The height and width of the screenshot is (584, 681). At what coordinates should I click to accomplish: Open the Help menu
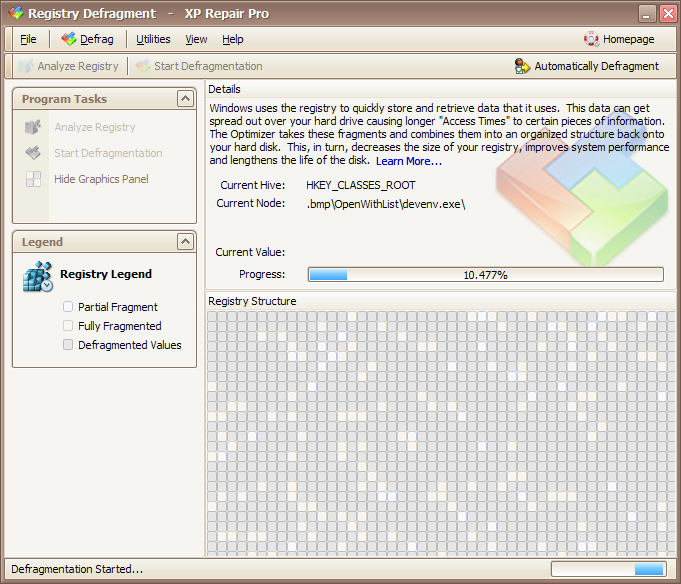tap(233, 39)
